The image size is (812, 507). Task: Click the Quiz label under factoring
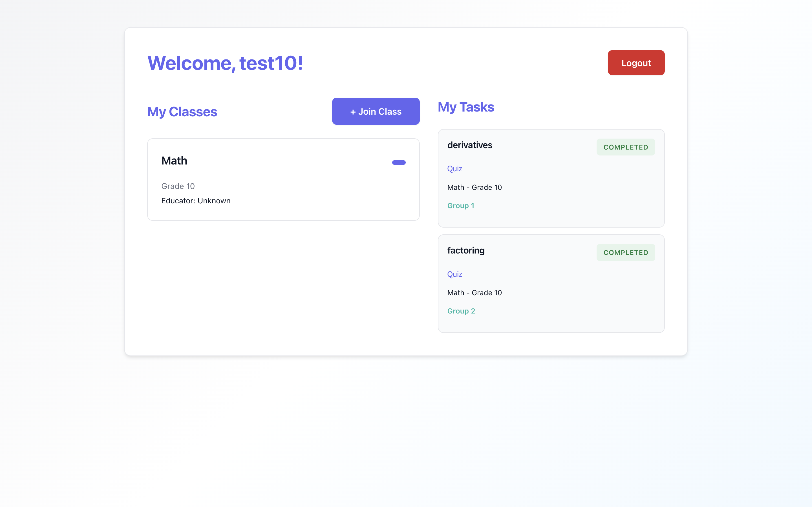coord(454,274)
